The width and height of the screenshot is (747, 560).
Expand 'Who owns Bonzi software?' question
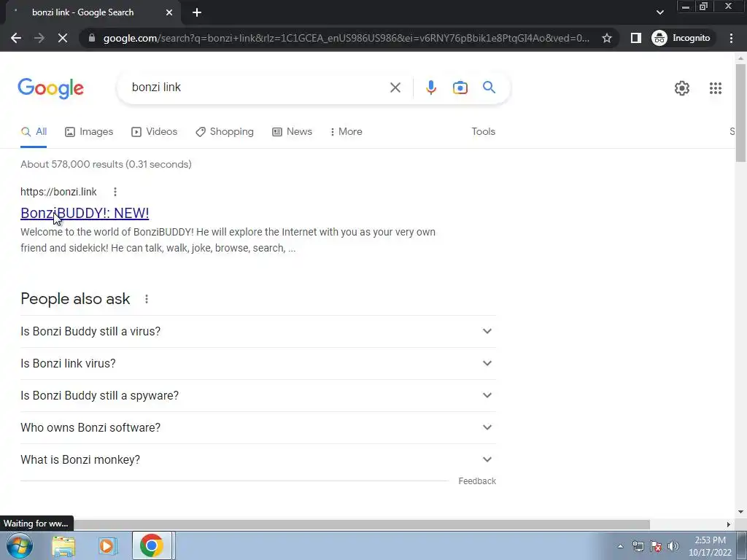click(x=258, y=427)
